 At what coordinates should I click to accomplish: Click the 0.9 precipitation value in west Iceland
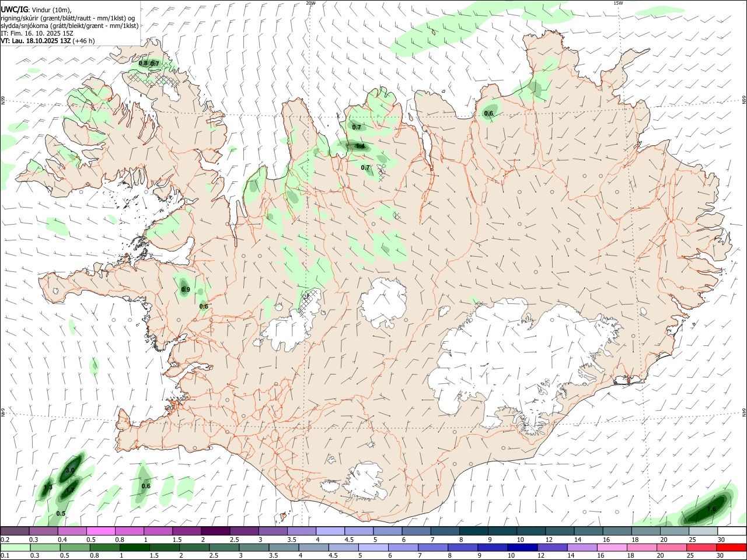point(186,289)
